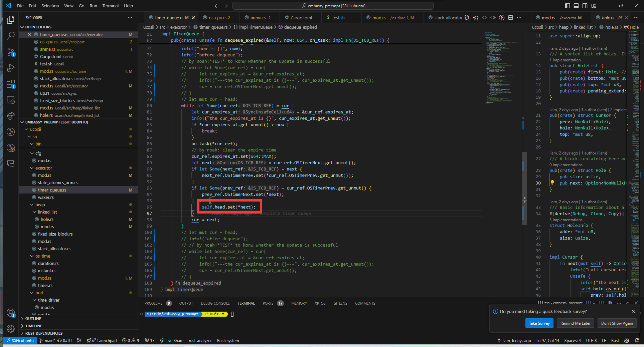The width and height of the screenshot is (644, 347).
Task: Open Source Control view with badge 6
Action: 11,52
